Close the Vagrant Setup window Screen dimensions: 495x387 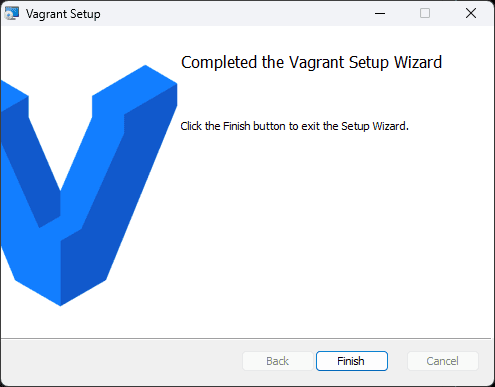click(x=471, y=13)
